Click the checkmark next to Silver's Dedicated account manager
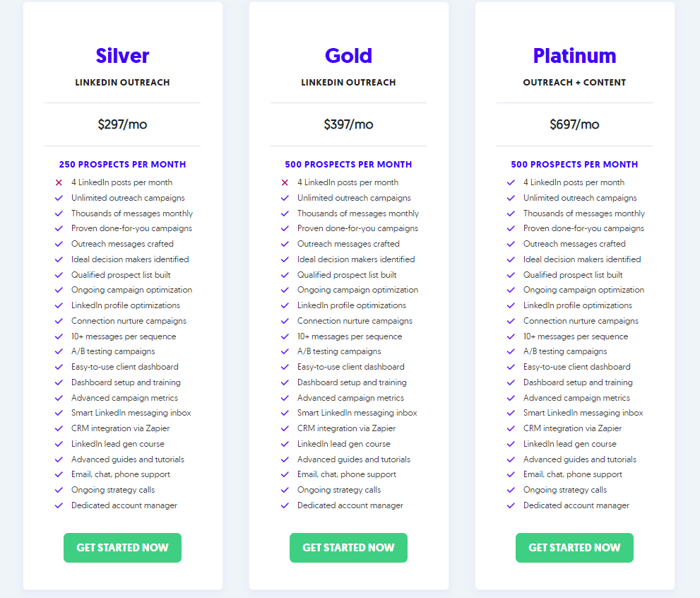 59,505
